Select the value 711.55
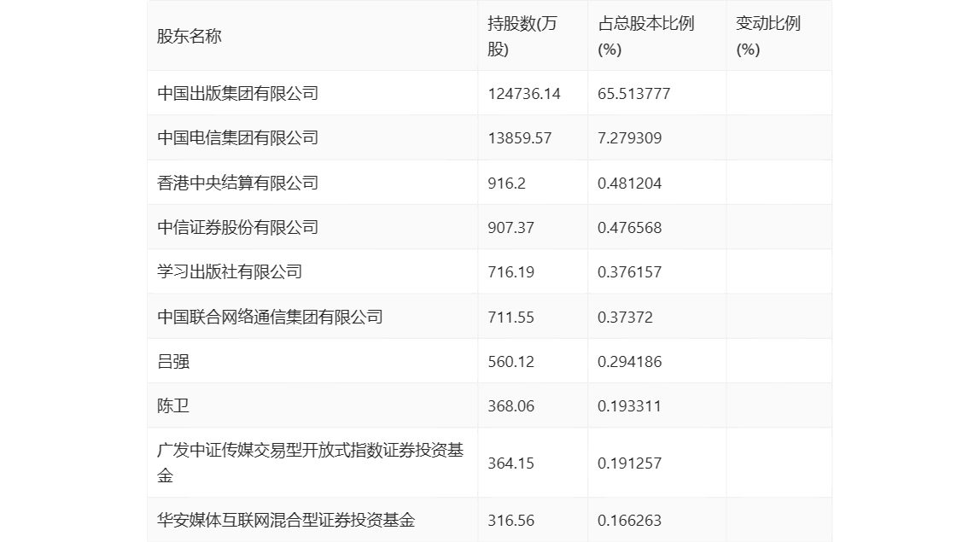Screen dimensions: 980x542 (x=510, y=317)
